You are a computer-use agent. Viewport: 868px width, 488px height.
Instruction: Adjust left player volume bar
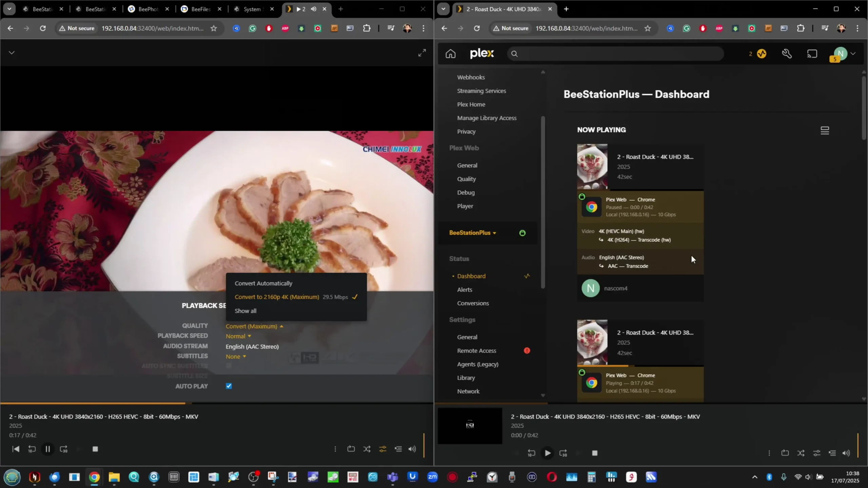pos(424,445)
